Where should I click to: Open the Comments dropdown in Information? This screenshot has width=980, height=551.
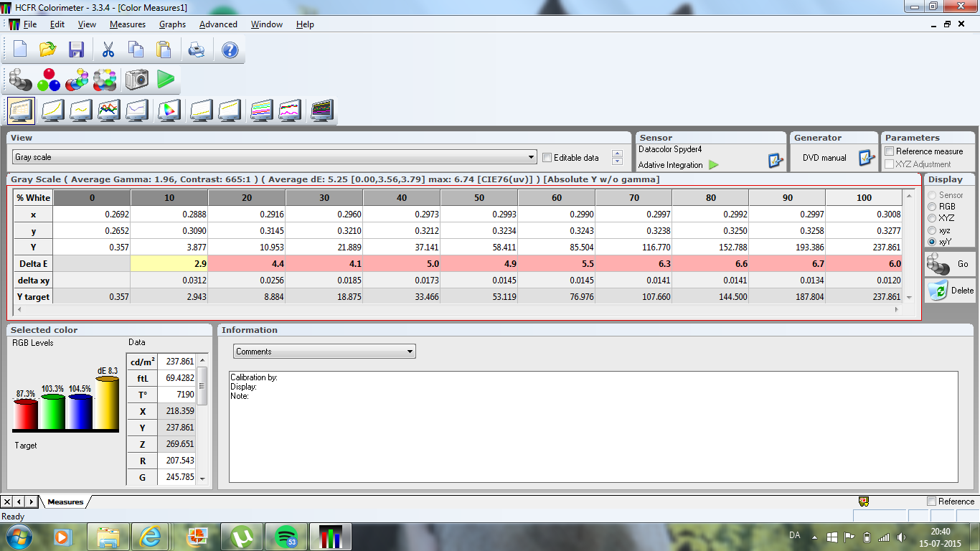coord(410,352)
